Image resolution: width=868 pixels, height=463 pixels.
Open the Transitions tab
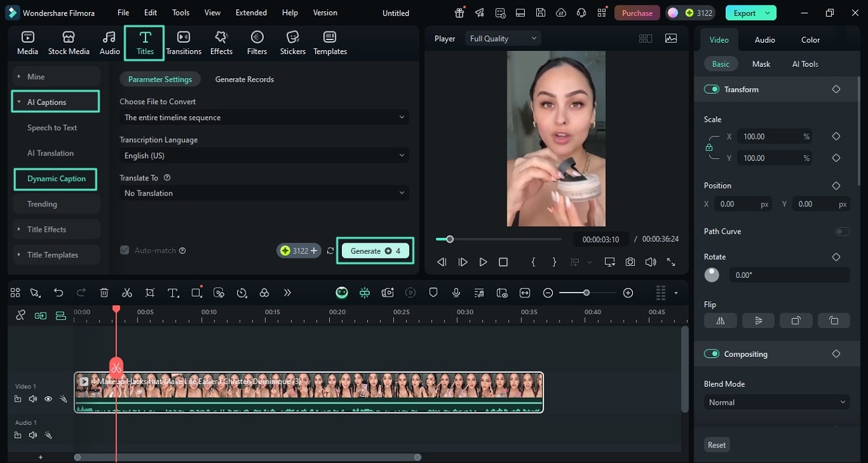pyautogui.click(x=184, y=43)
